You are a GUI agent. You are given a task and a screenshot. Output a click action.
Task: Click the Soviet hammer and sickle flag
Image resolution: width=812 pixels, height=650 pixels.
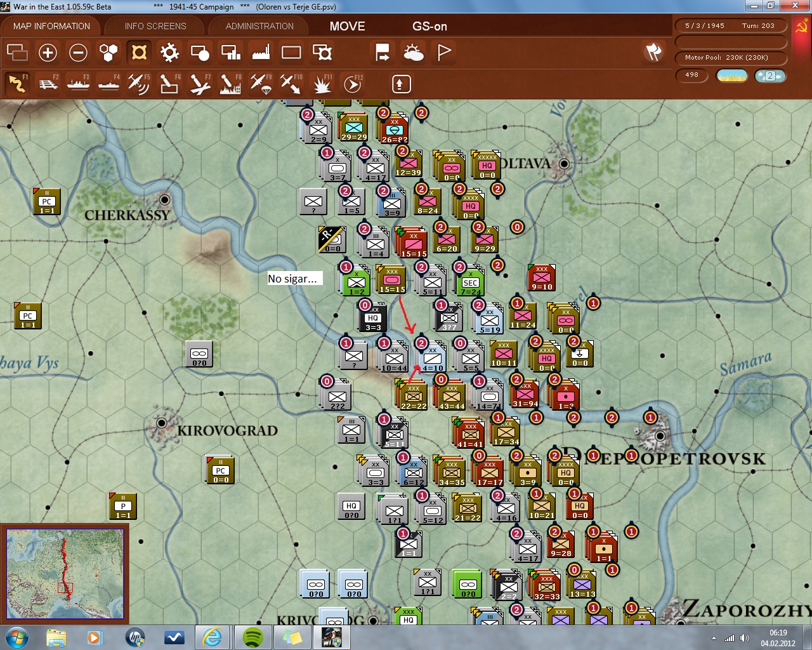coord(801,27)
